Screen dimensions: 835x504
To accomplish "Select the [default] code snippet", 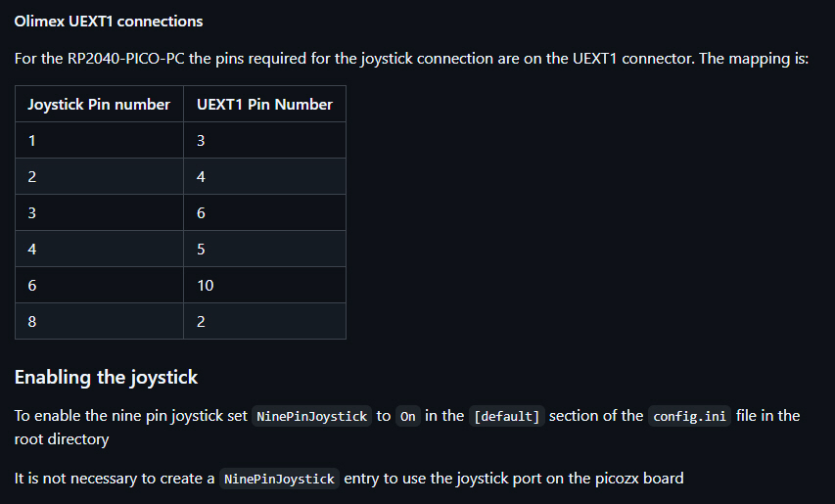I will (x=506, y=416).
